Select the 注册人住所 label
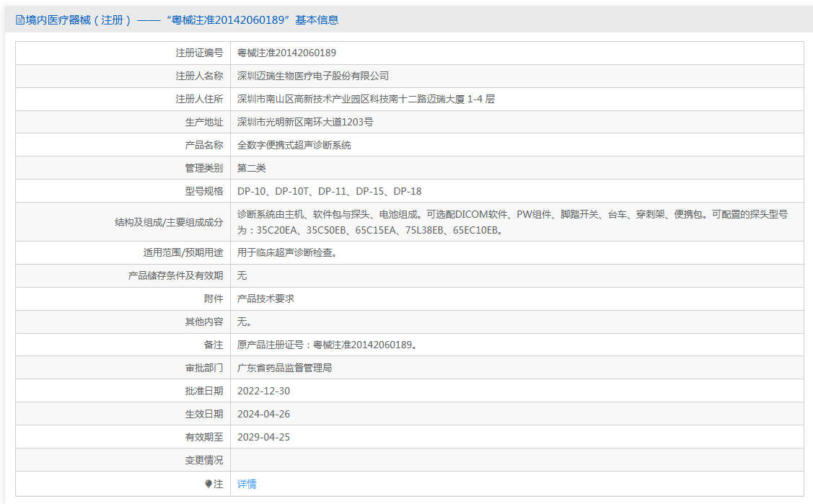The width and height of the screenshot is (813, 504). pos(199,99)
